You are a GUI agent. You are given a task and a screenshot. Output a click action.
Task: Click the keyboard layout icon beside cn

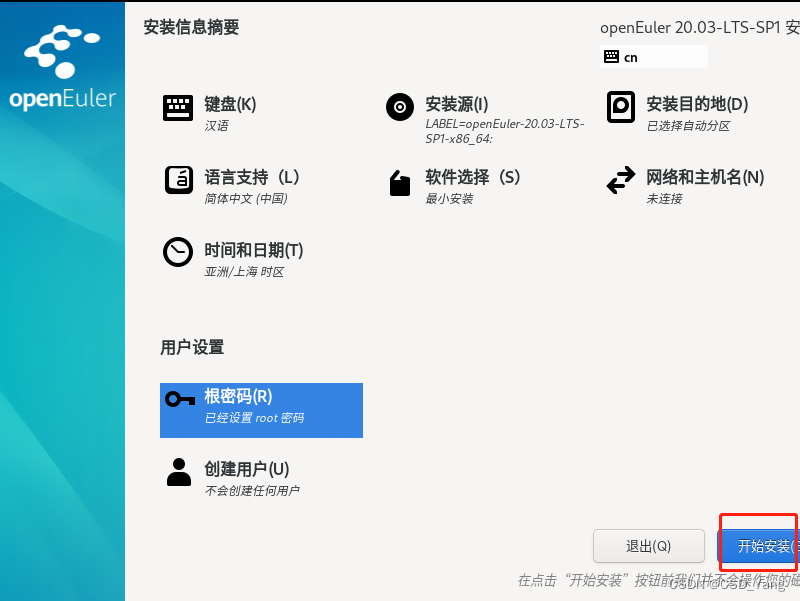click(x=611, y=57)
